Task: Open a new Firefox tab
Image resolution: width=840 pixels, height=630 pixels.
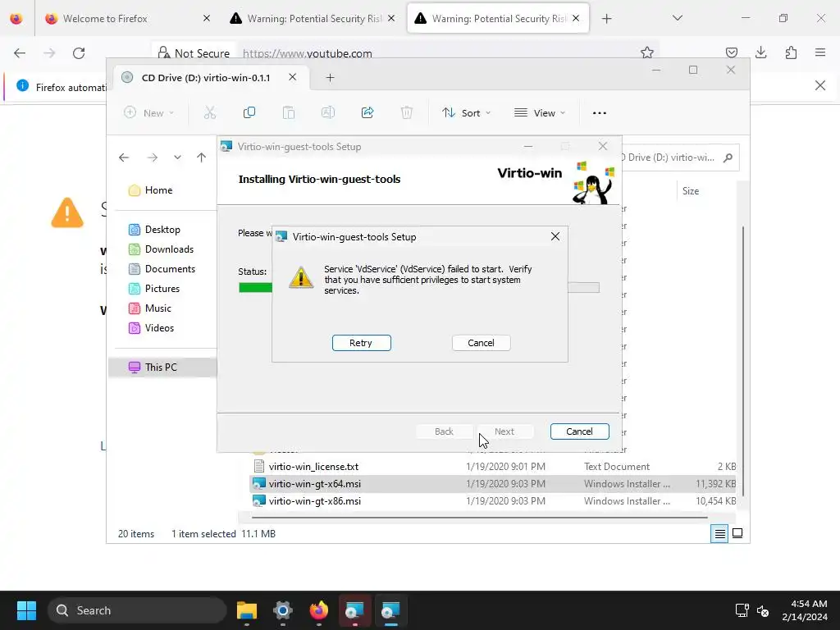Action: 606,19
